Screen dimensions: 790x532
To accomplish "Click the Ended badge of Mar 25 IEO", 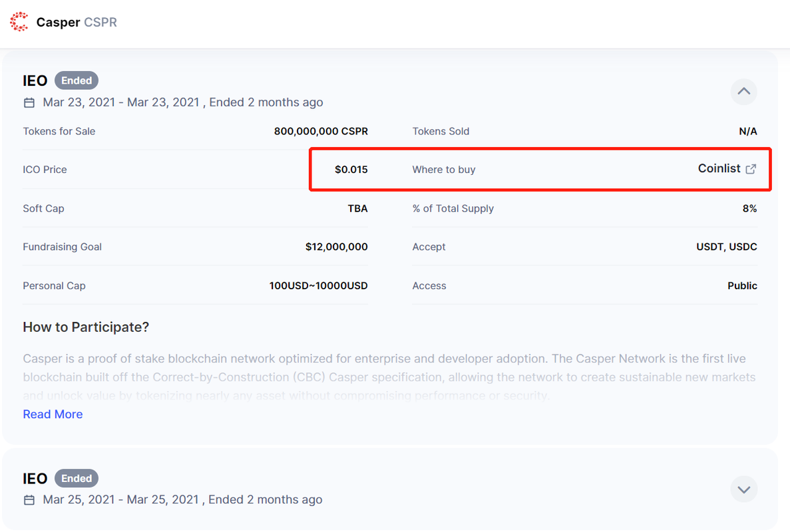I will (x=77, y=478).
